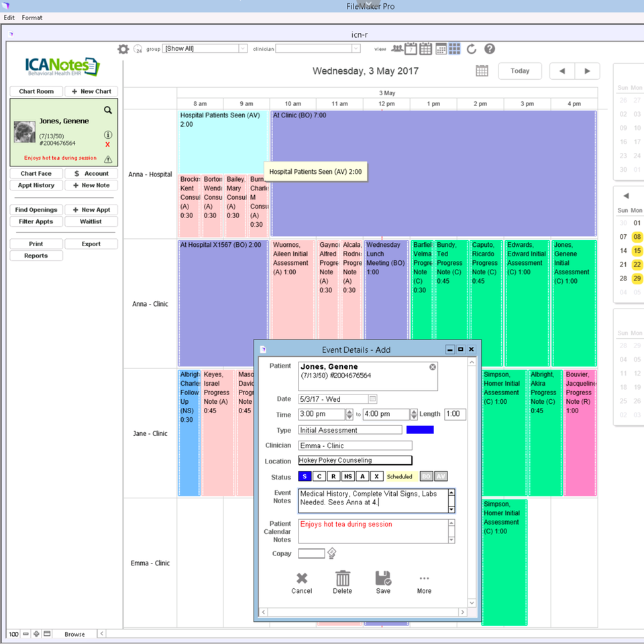
Task: Toggle the AV status button
Action: (441, 476)
